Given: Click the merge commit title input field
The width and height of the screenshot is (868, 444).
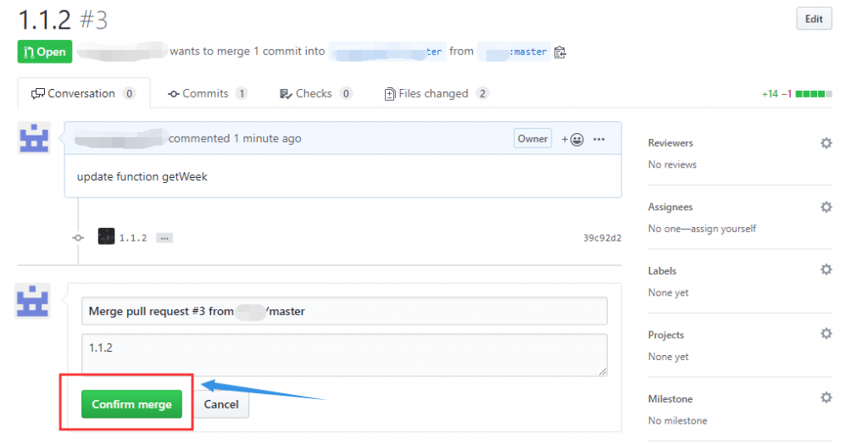Looking at the screenshot, I should pyautogui.click(x=344, y=311).
